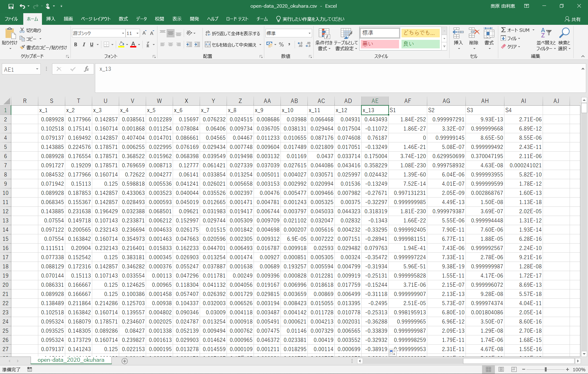The image size is (588, 374).
Task: Open the データ ribbon tab
Action: pos(141,19)
